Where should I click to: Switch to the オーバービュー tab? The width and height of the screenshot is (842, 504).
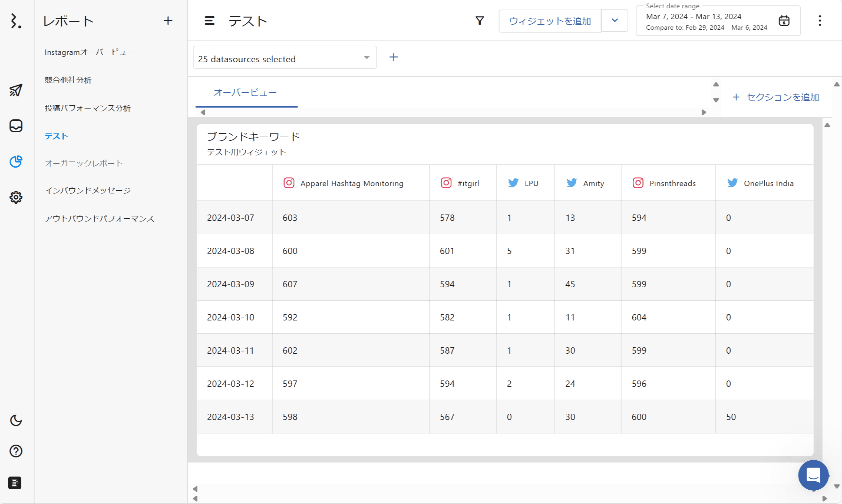pyautogui.click(x=245, y=92)
